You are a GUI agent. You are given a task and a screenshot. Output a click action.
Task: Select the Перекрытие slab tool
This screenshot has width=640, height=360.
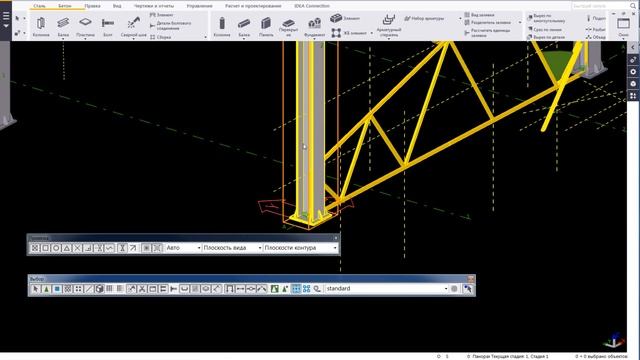288,28
